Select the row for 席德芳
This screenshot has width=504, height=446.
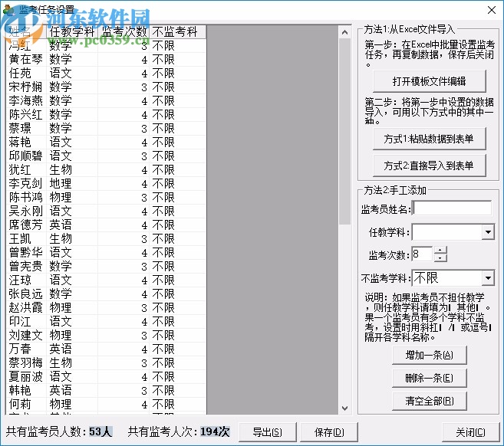point(106,225)
